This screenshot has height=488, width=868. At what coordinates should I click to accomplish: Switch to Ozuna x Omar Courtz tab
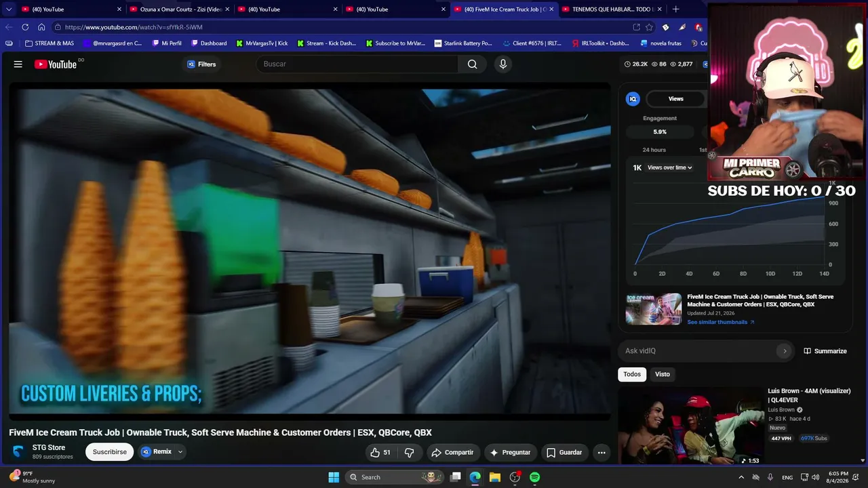[179, 9]
